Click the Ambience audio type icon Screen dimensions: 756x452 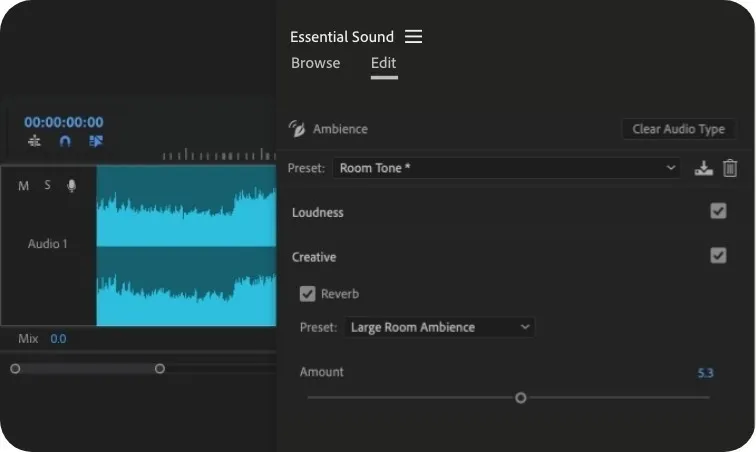point(297,129)
